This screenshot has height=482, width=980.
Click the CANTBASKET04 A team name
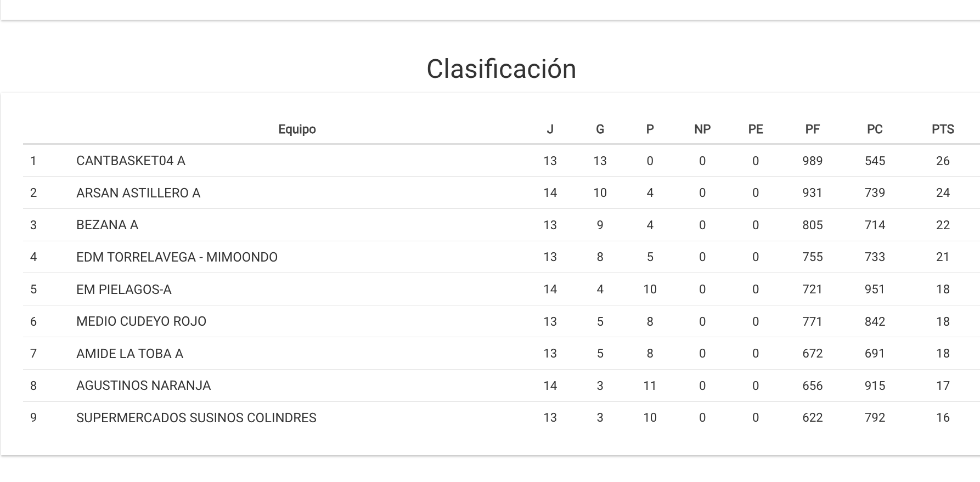[131, 161]
